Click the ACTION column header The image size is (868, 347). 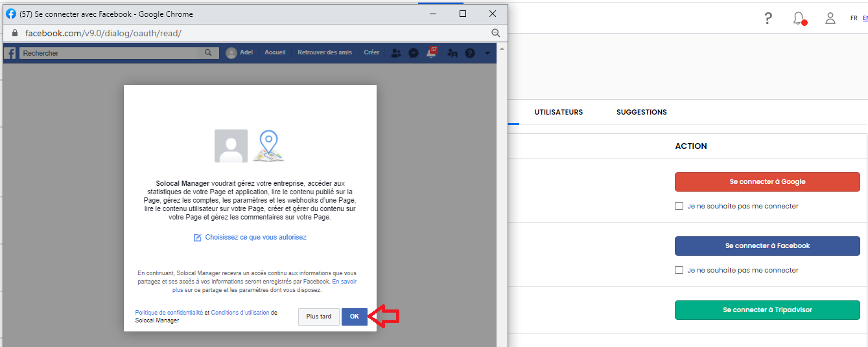pos(691,146)
